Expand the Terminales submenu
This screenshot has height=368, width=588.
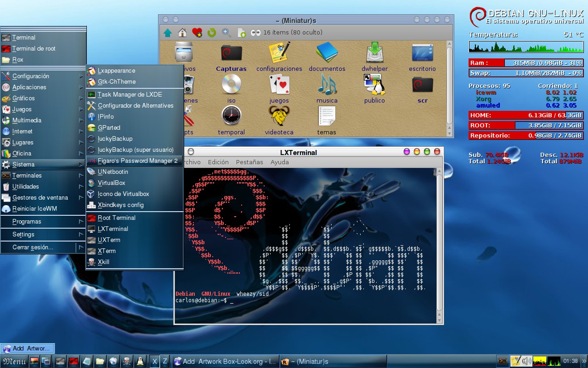click(x=43, y=175)
